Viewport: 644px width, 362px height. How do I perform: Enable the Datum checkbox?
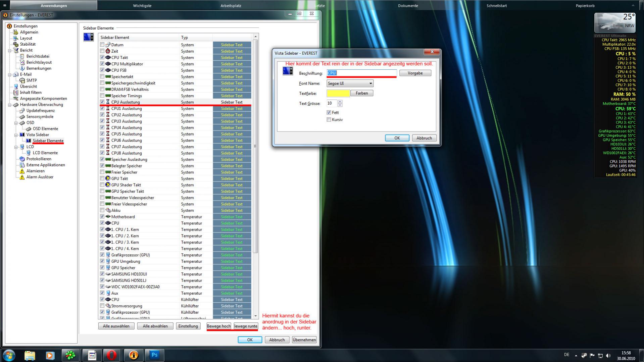pos(102,45)
